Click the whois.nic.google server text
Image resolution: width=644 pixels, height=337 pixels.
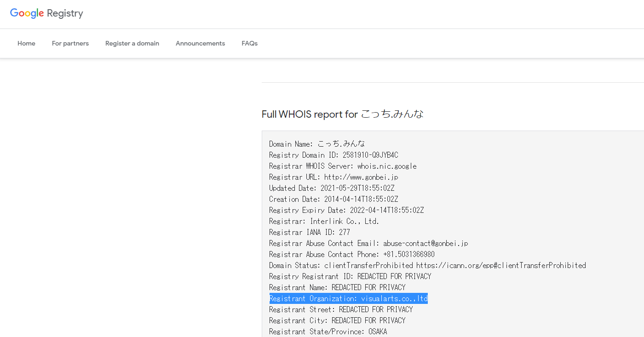pyautogui.click(x=387, y=166)
